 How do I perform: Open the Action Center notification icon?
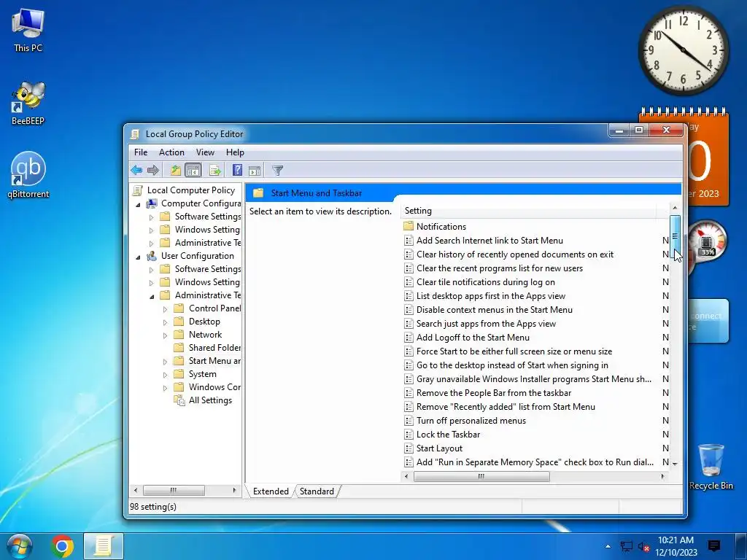[713, 546]
